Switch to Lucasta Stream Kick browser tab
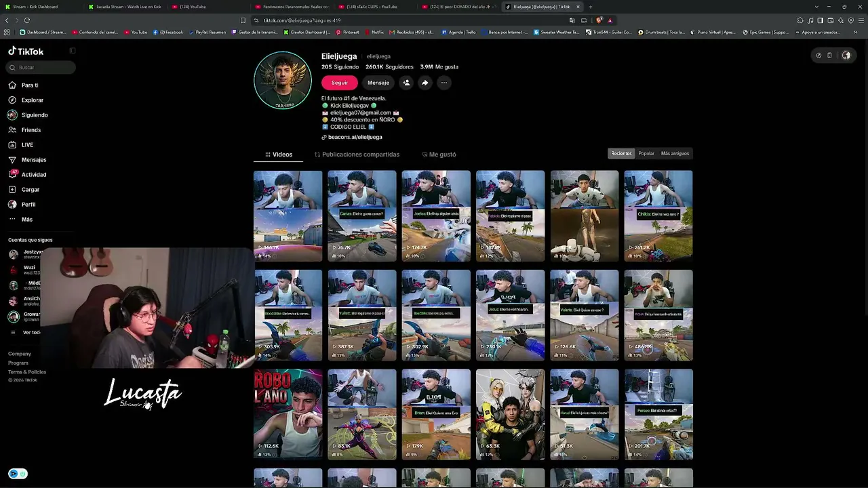The image size is (868, 488). click(125, 7)
